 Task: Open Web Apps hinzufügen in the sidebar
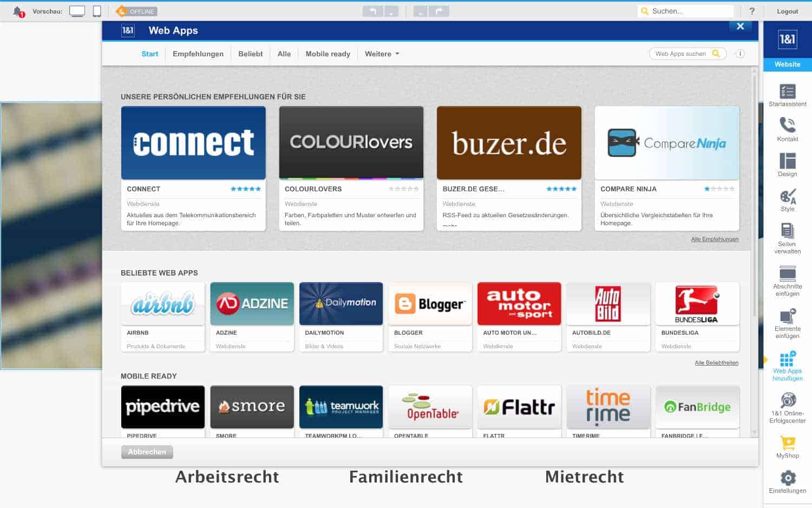pos(787,366)
